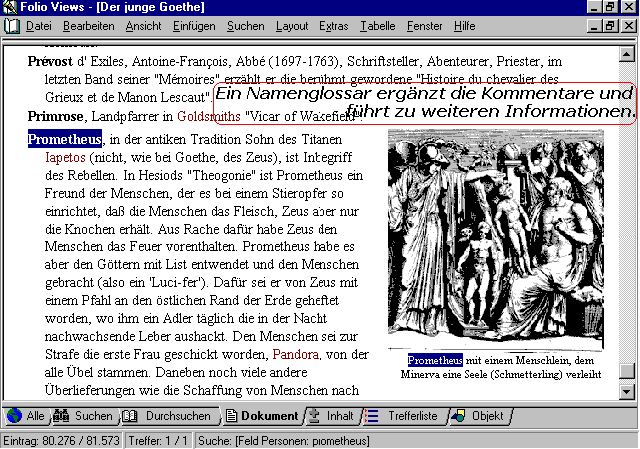Click the open book icon on Durchsuchen tab
640x449 pixels.
[x=130, y=416]
